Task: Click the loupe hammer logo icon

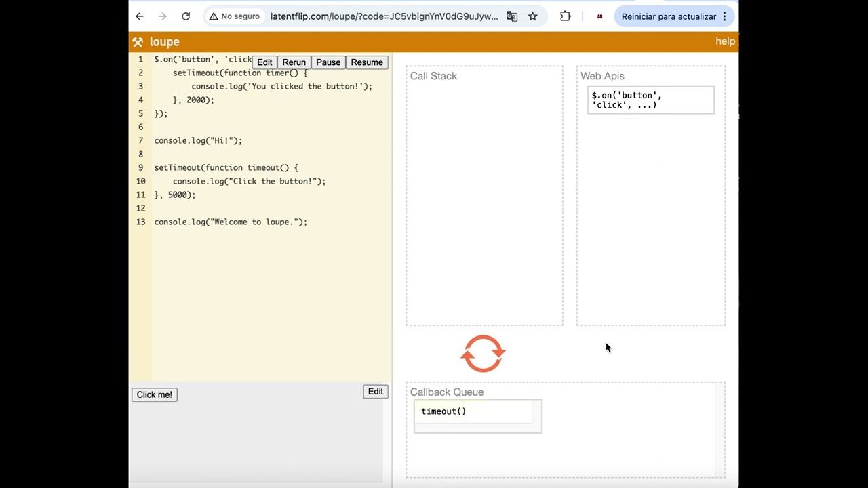Action: [x=138, y=42]
